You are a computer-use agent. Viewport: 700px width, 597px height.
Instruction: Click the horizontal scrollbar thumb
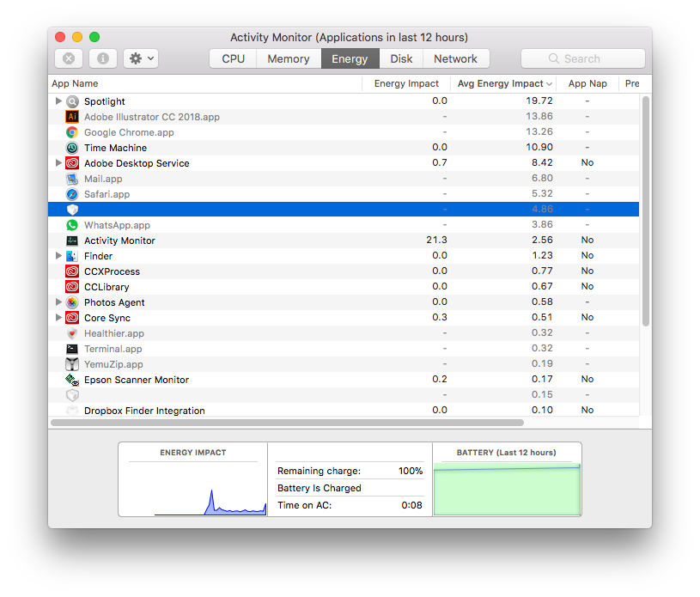point(287,423)
